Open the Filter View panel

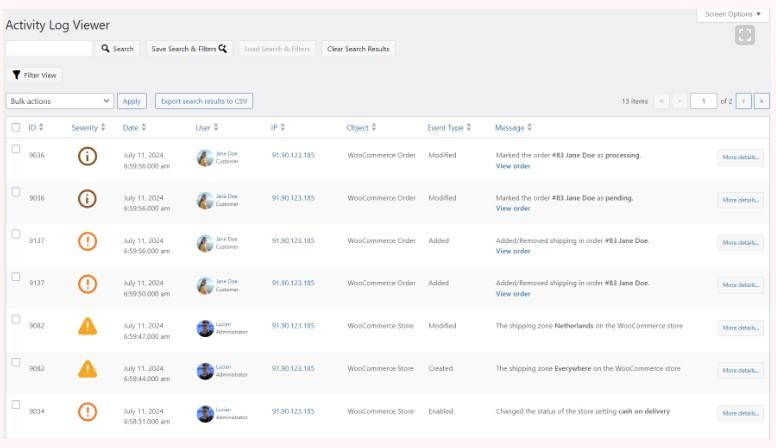pyautogui.click(x=34, y=75)
